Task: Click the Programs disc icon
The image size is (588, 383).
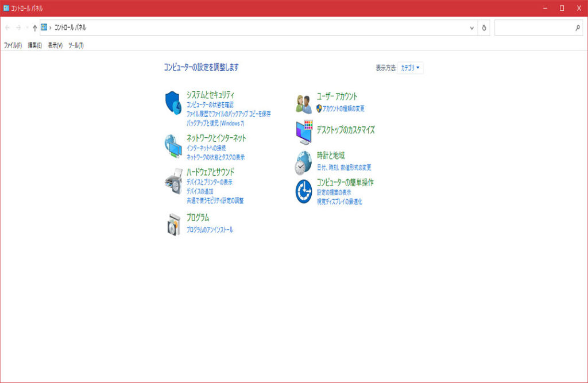Action: click(173, 224)
